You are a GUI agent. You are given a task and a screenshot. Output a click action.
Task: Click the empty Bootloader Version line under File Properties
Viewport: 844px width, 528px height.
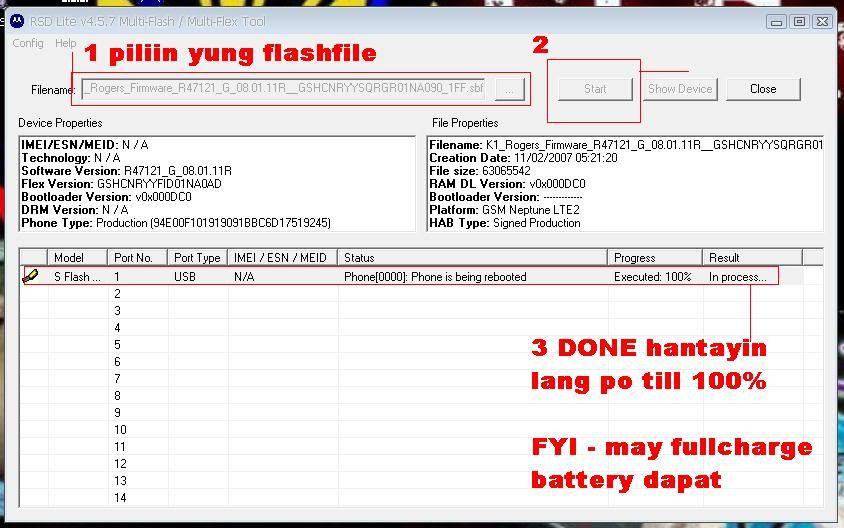(505, 197)
